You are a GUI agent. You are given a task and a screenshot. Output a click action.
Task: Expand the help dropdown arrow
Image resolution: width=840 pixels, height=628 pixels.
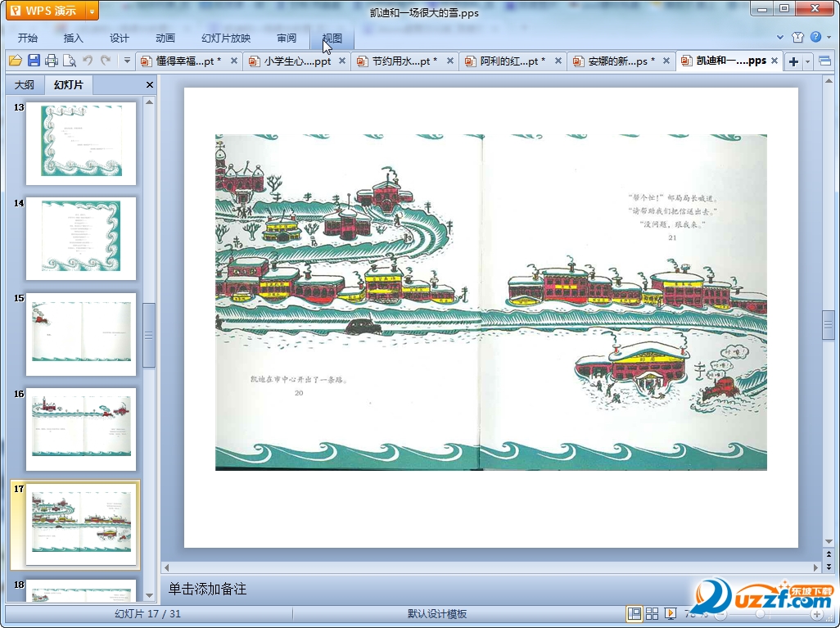click(829, 37)
